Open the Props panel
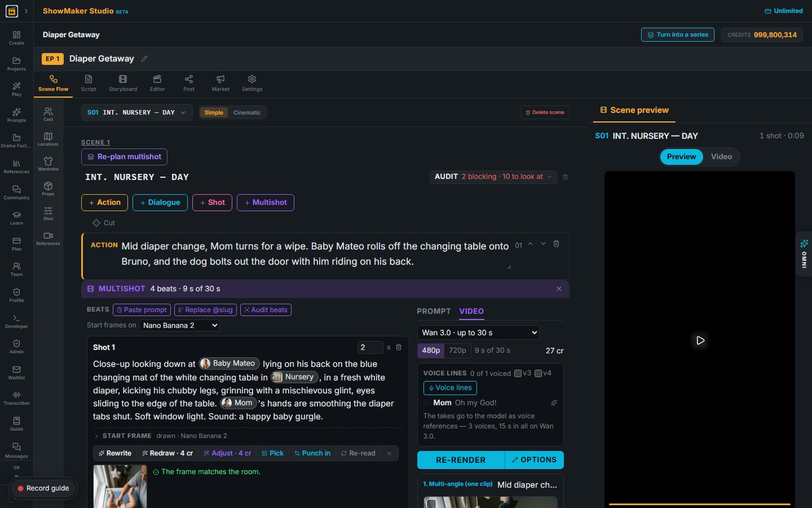The image size is (812, 508). tap(48, 189)
